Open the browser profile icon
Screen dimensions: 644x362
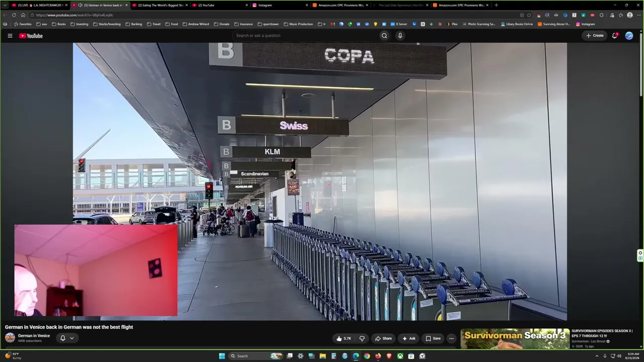tap(630, 15)
